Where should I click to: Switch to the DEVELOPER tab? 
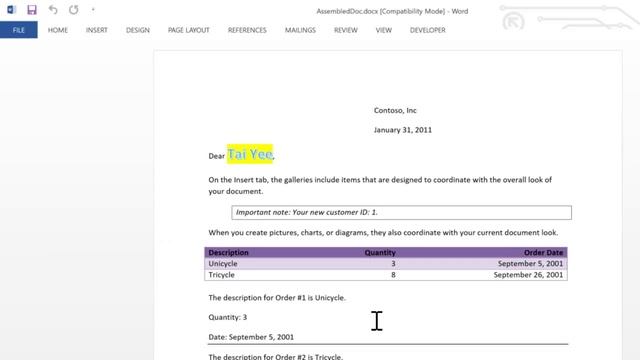428,30
